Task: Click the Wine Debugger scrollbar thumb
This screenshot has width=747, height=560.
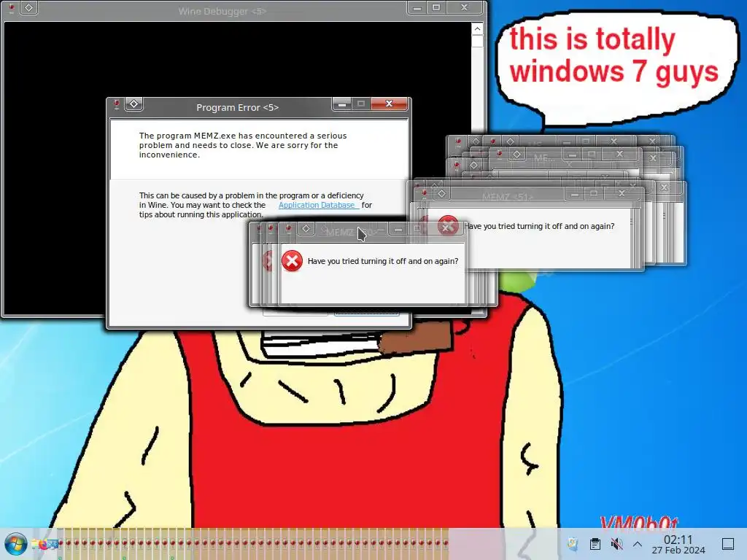Action: tap(477, 42)
